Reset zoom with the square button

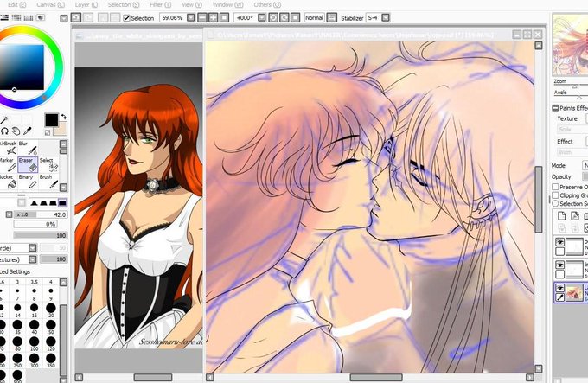tap(224, 17)
